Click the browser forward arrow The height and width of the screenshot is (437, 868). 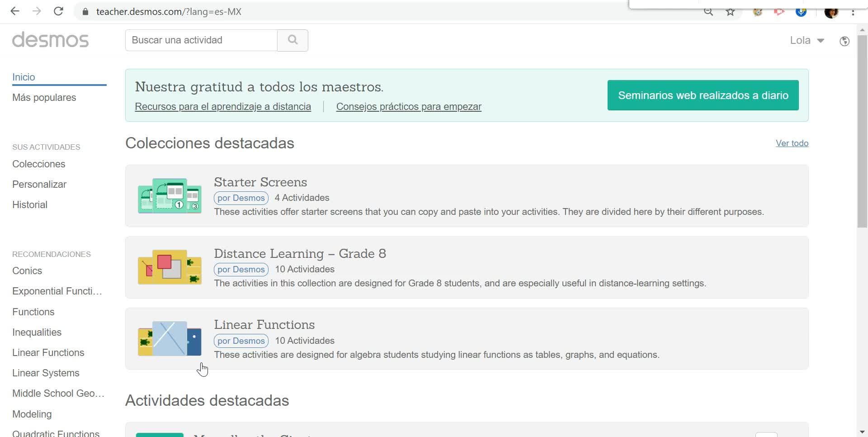click(x=37, y=11)
